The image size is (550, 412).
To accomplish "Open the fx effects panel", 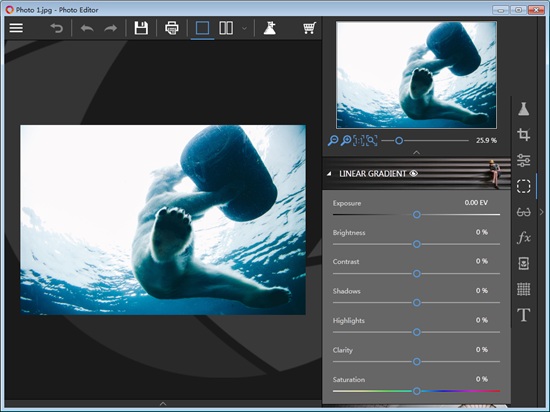I will point(523,238).
